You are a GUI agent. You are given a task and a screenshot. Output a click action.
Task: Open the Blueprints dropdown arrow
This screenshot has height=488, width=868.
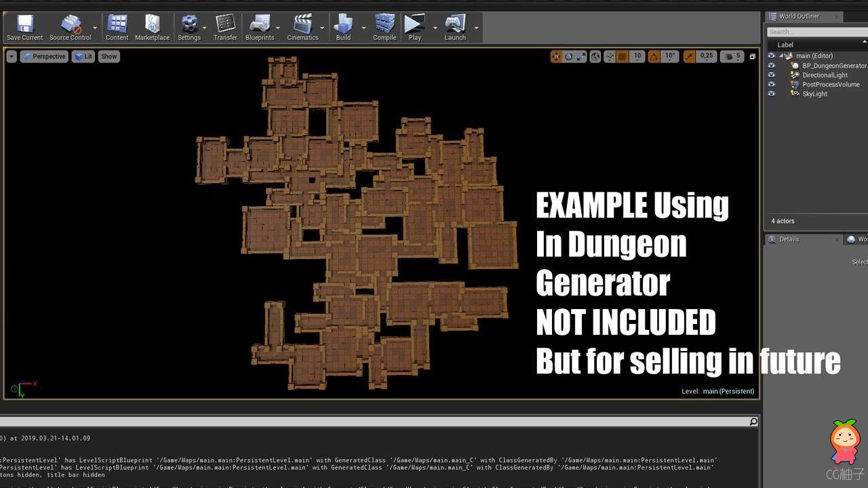[280, 28]
